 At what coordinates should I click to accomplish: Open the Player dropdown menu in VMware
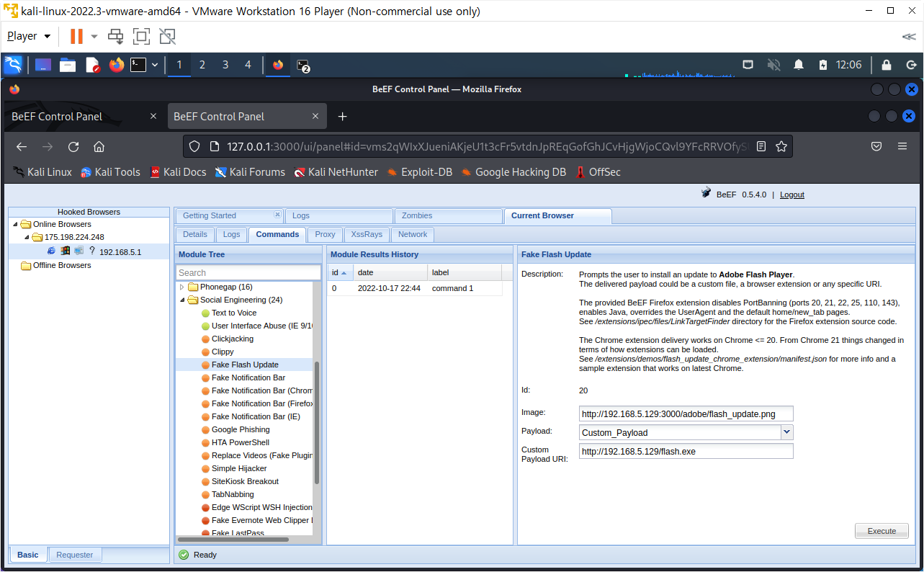click(x=29, y=36)
